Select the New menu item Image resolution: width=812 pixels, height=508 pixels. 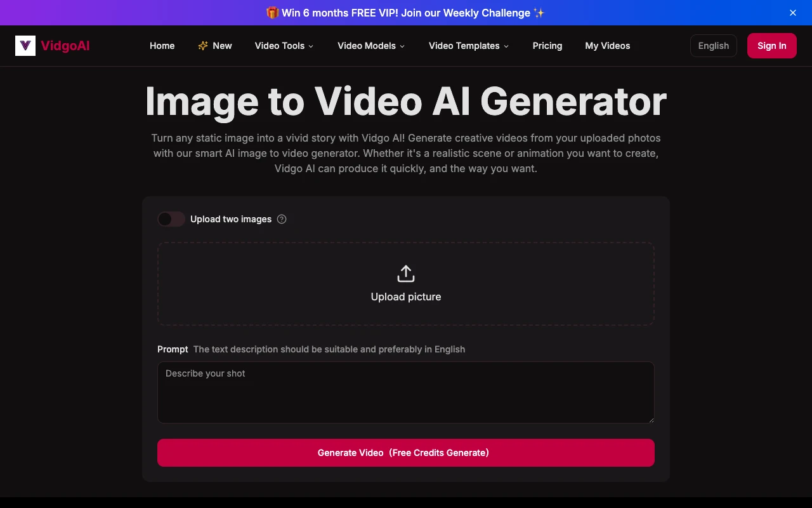click(221, 46)
